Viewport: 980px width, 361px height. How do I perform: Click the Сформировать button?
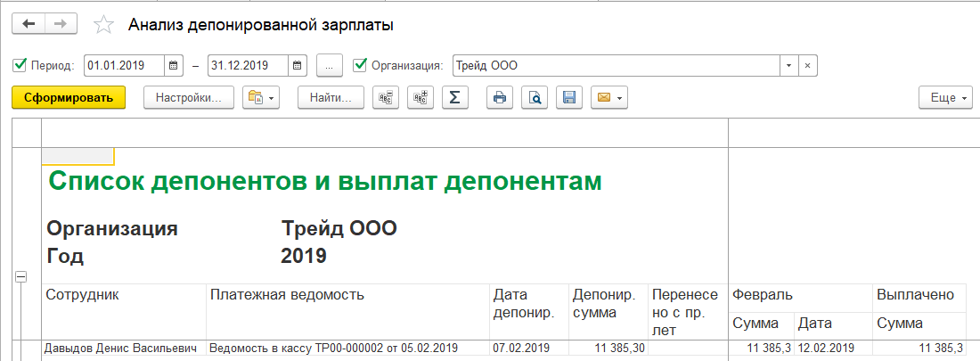(69, 97)
